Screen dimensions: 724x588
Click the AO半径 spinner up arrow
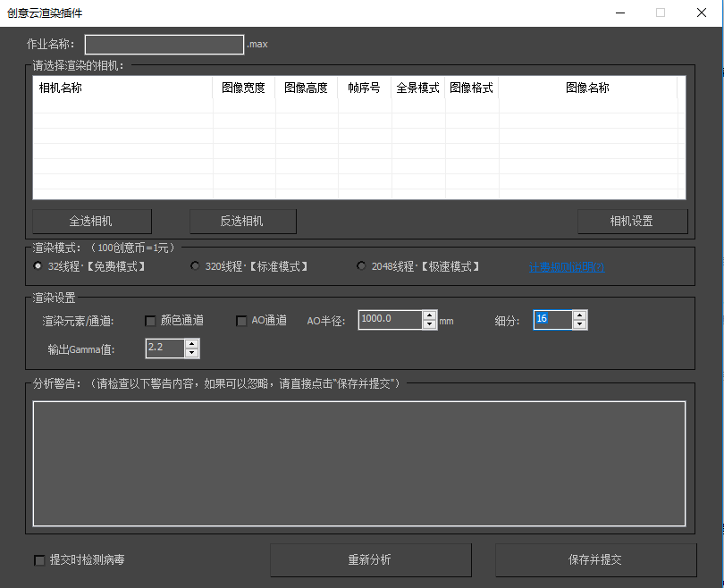pyautogui.click(x=430, y=315)
